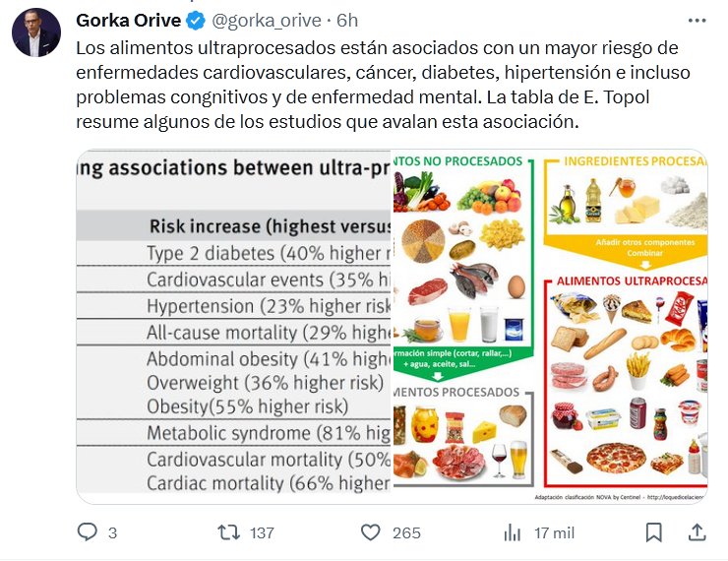Image resolution: width=728 pixels, height=561 pixels.
Task: Click the Type 2 diabetes row in the table image
Action: click(x=268, y=253)
